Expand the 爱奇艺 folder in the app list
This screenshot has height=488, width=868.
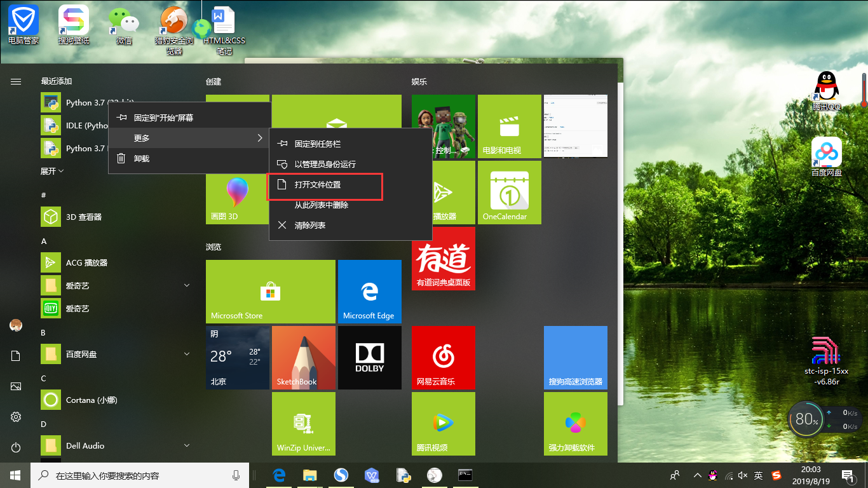(x=187, y=286)
